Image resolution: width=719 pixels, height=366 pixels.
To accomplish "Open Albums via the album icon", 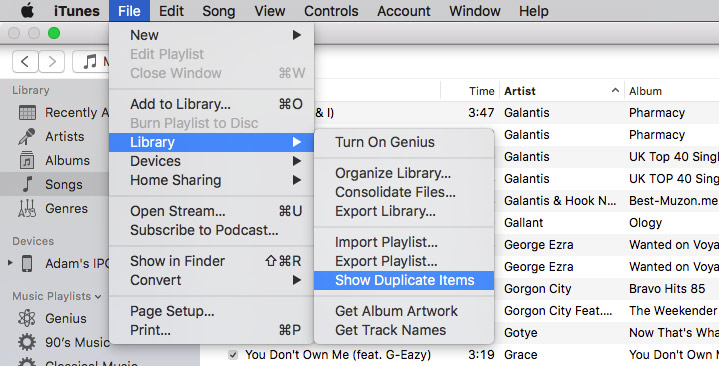I will pos(27,161).
